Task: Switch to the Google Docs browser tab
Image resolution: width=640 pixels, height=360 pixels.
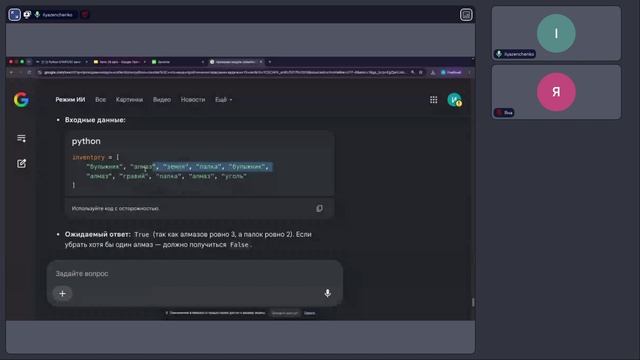Action: [x=119, y=62]
